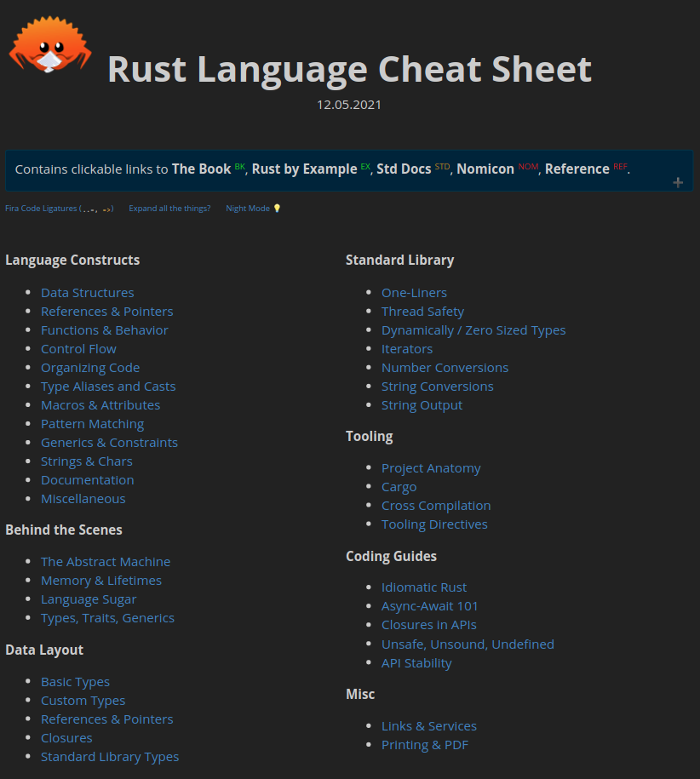700x779 pixels.
Task: Open the Iterators section link
Action: pos(406,349)
